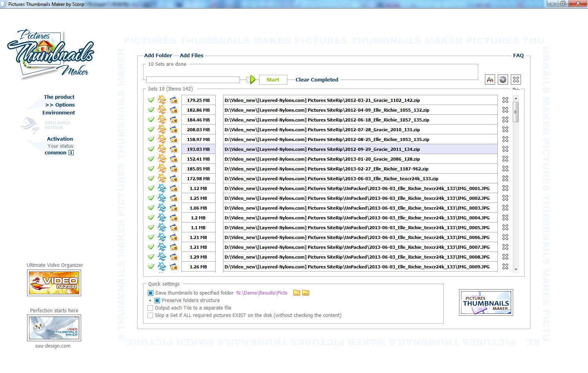The width and height of the screenshot is (588, 373).
Task: Open the first yellow folder browse icon
Action: [x=297, y=293]
